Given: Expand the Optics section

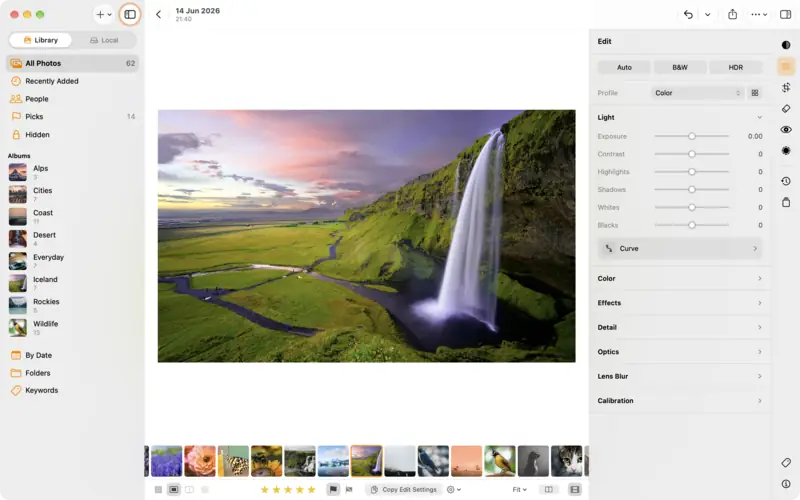Looking at the screenshot, I should [680, 352].
